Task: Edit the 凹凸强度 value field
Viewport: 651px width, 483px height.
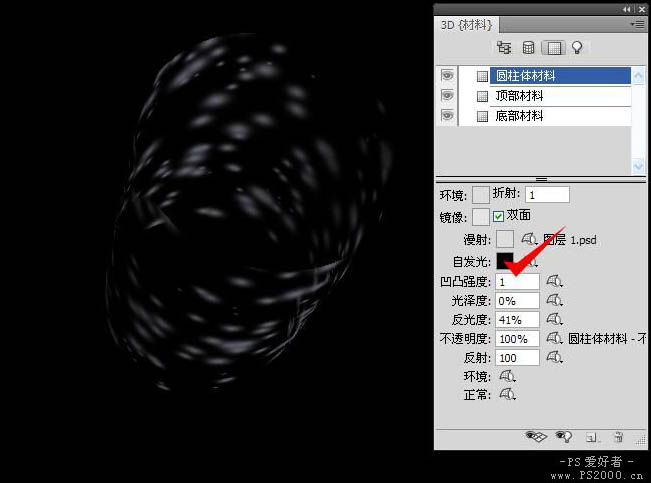Action: click(x=517, y=282)
